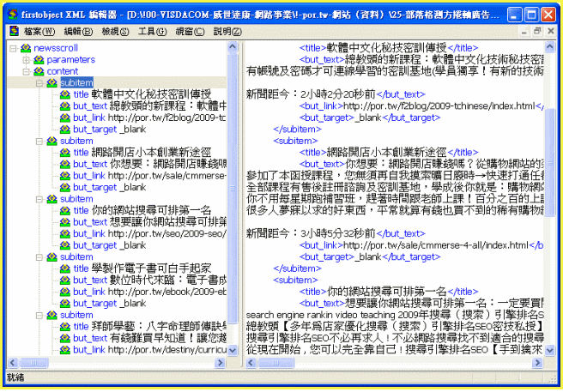This screenshot has width=563, height=392.
Task: Click icon beside f2blog but_link node
Action: coord(65,118)
